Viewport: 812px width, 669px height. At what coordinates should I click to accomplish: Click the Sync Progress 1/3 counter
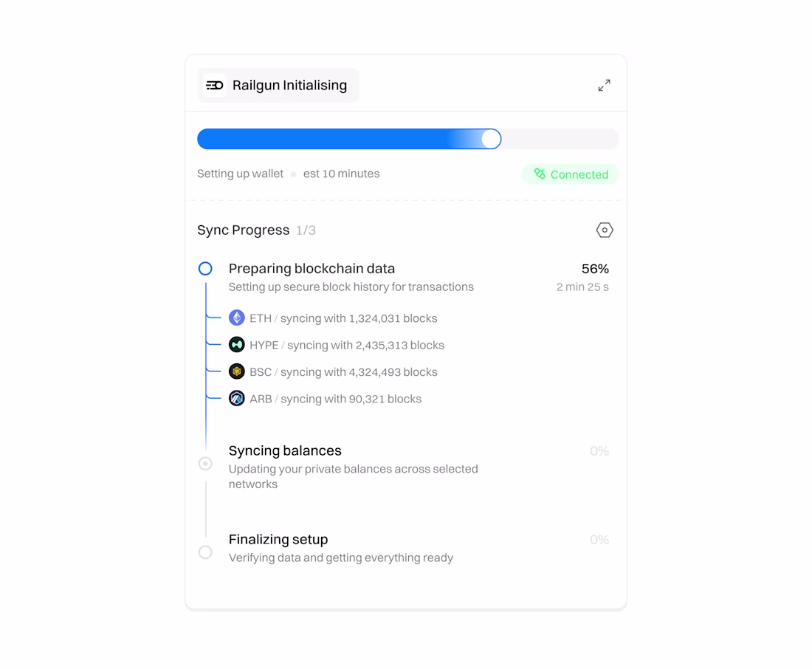pyautogui.click(x=306, y=230)
